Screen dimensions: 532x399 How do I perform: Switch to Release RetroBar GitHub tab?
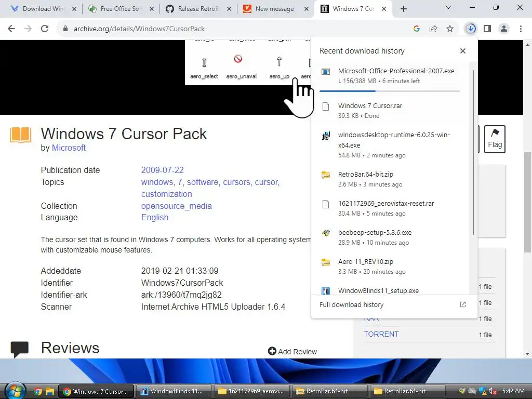(198, 9)
